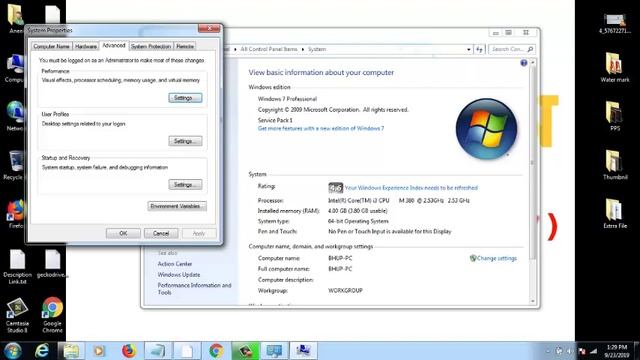Switch to Firefox in the taskbar

(x=129, y=351)
